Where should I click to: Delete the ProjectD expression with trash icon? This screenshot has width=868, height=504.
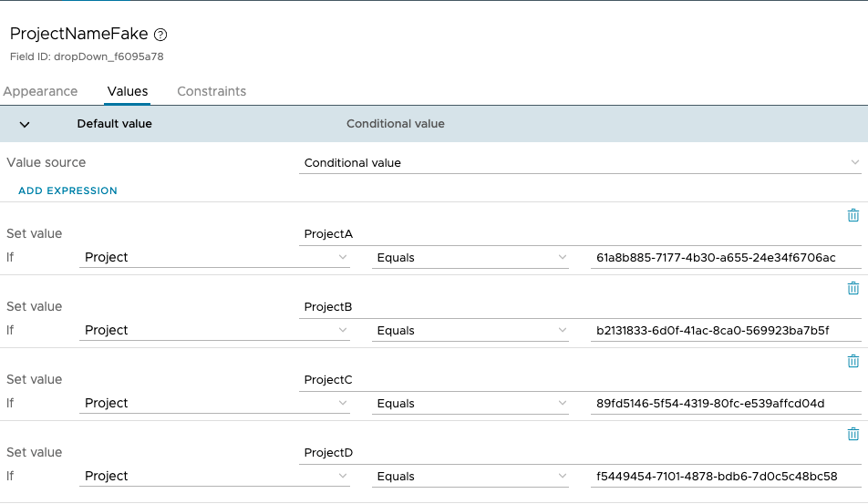pyautogui.click(x=853, y=434)
